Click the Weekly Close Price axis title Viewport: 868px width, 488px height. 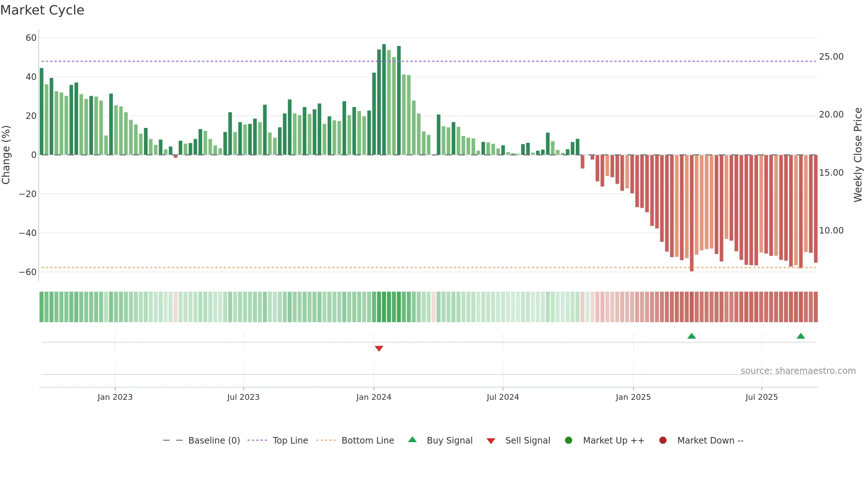coord(858,155)
